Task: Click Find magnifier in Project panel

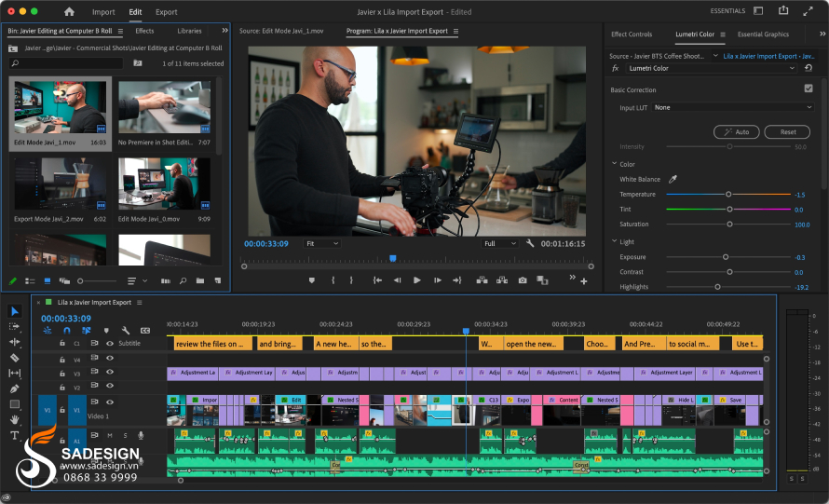Action: 183,280
